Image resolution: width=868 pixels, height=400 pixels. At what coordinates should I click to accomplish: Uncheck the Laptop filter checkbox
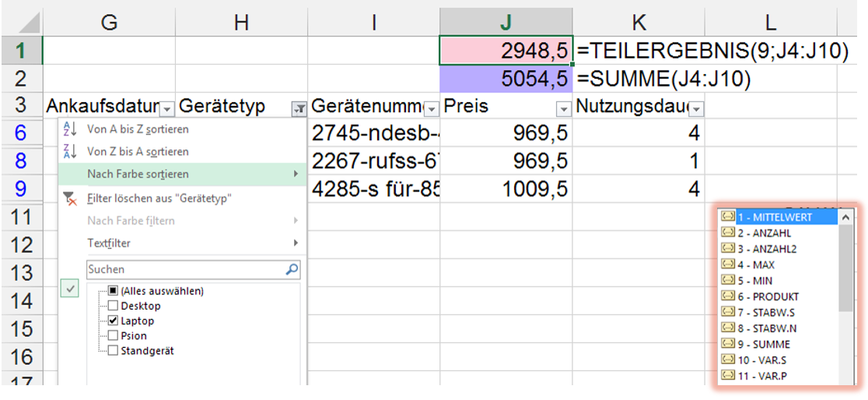(x=114, y=321)
